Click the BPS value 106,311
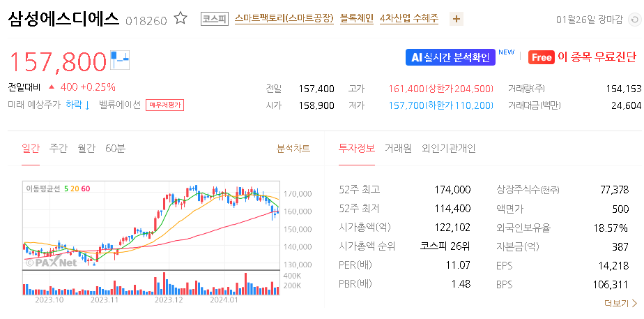 click(x=611, y=285)
